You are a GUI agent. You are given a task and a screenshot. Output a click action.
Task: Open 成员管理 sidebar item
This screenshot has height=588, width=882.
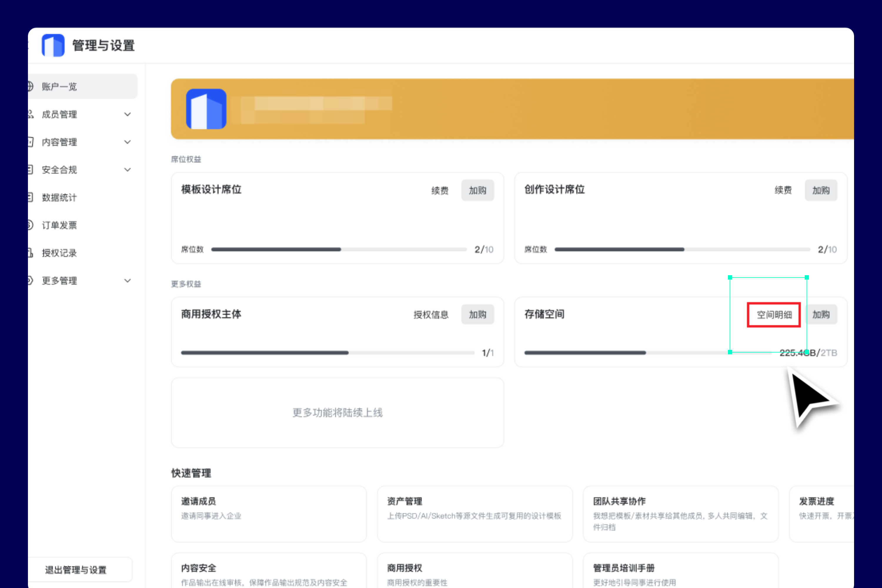click(x=59, y=114)
